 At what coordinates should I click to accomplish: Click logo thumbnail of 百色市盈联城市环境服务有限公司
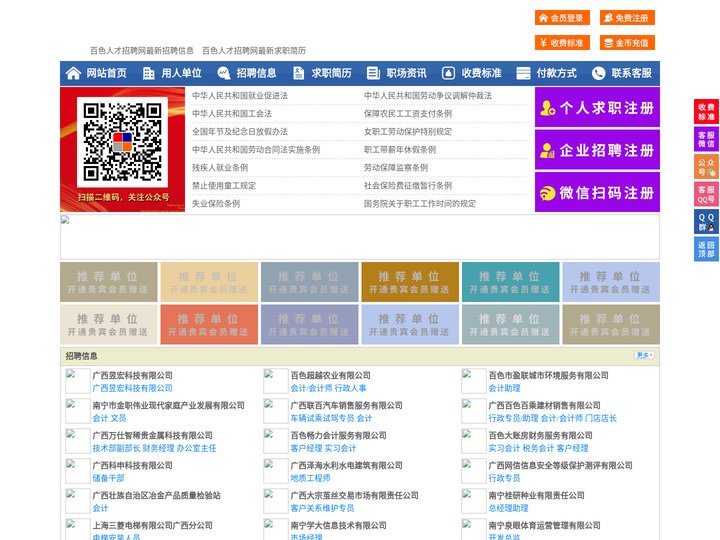point(473,381)
